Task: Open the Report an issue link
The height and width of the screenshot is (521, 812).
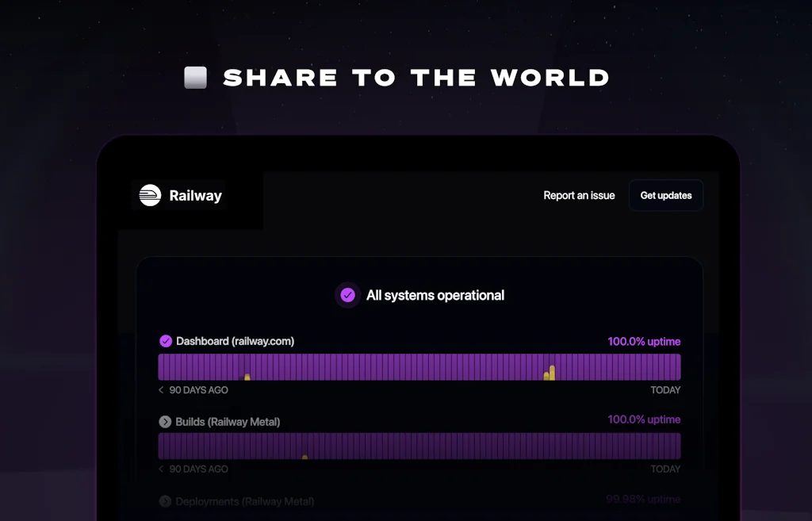Action: click(579, 195)
